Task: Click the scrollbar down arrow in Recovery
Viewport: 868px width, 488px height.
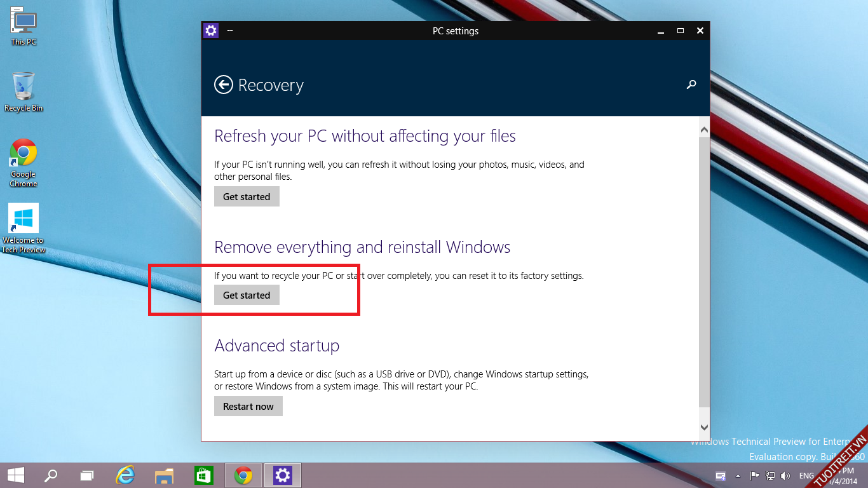Action: point(704,428)
